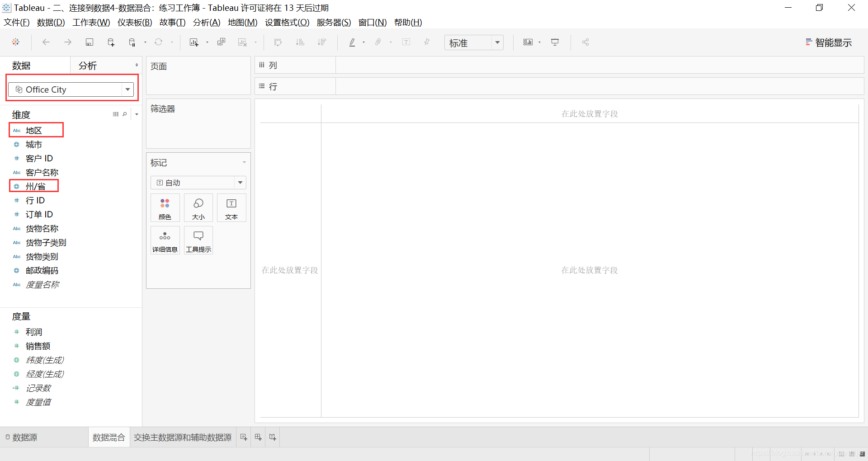
Task: Expand the 标记 card menu arrow
Action: [244, 162]
